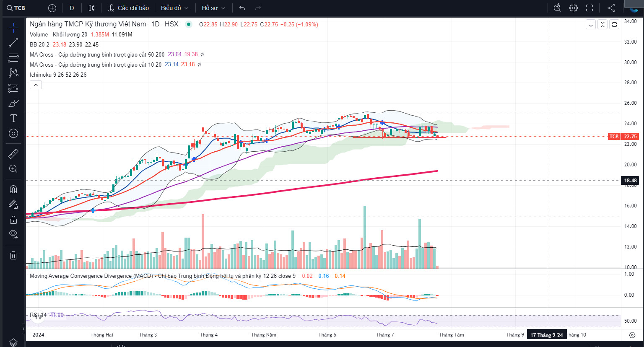Click the 11.091M volume value

coord(122,34)
